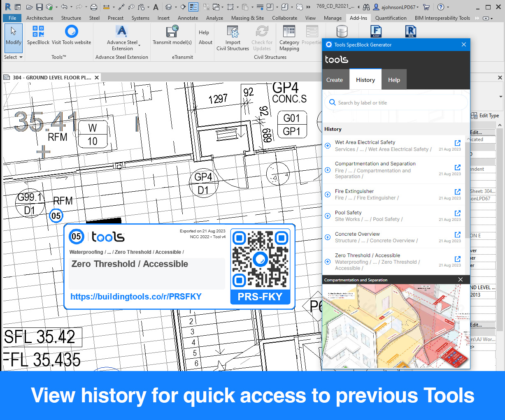Image resolution: width=505 pixels, height=420 pixels.
Task: Launch the Transmit model(s) command
Action: click(172, 35)
